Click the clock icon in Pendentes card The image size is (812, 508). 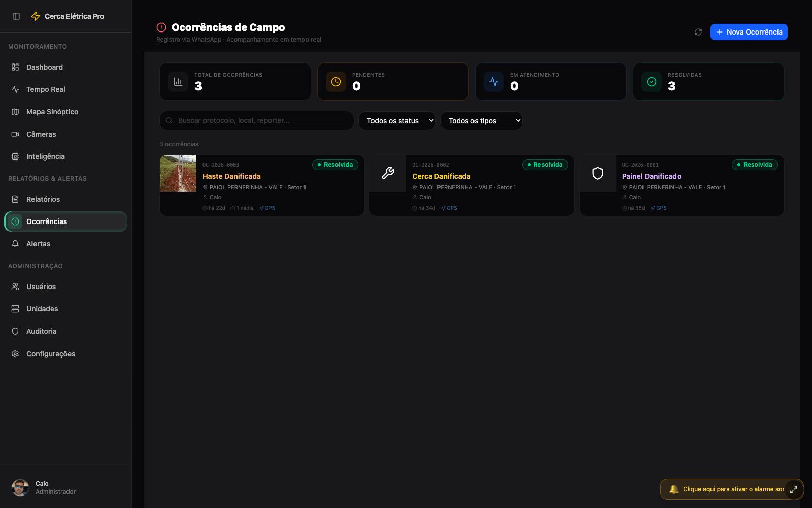[336, 82]
